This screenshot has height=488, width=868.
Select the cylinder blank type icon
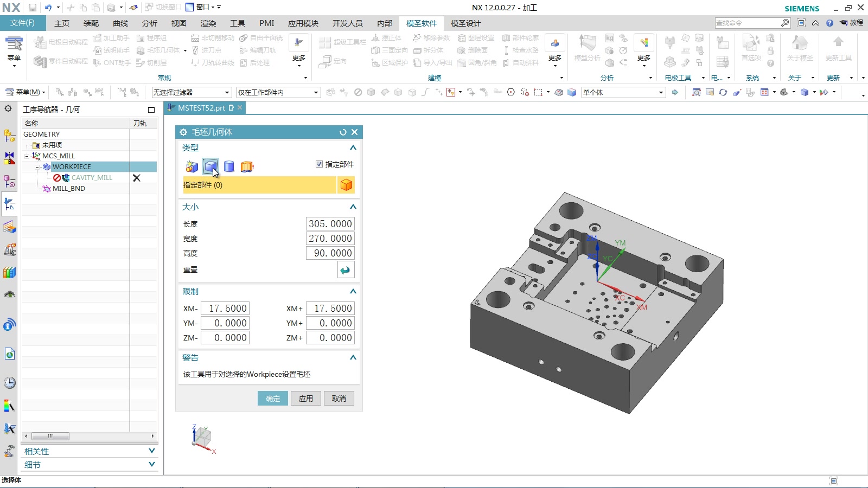click(x=229, y=166)
